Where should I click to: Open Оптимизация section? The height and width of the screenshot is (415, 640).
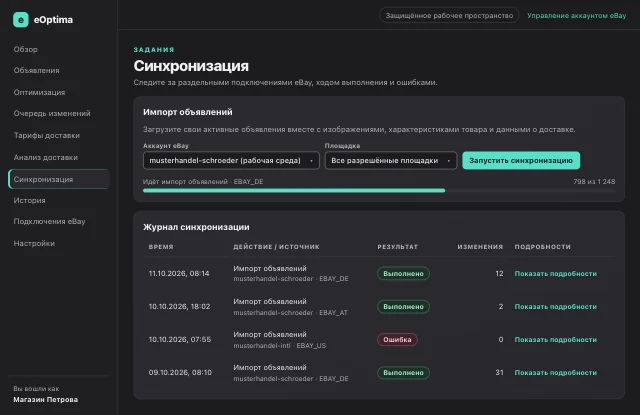click(x=39, y=92)
